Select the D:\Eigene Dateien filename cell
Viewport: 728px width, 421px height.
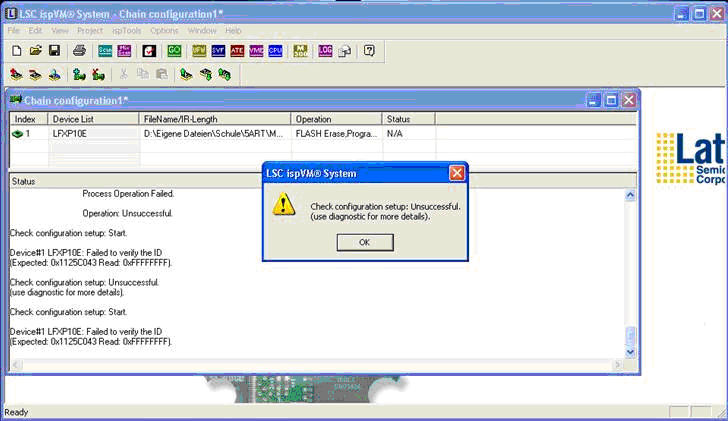coord(215,134)
